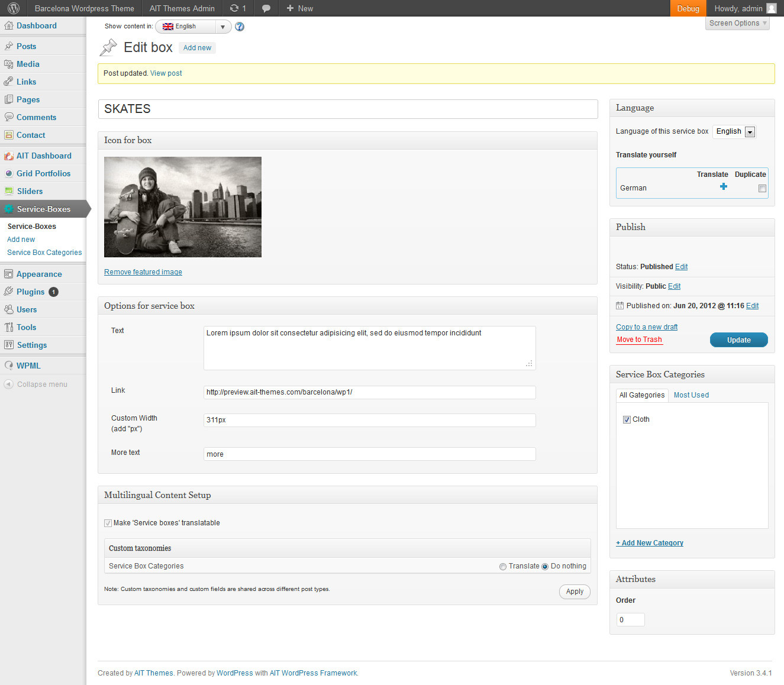Click the Collapse menu arrow icon
Image resolution: width=784 pixels, height=685 pixels.
[x=8, y=384]
